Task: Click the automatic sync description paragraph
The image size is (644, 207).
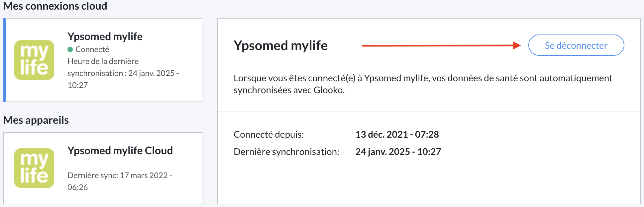Action: 423,84
